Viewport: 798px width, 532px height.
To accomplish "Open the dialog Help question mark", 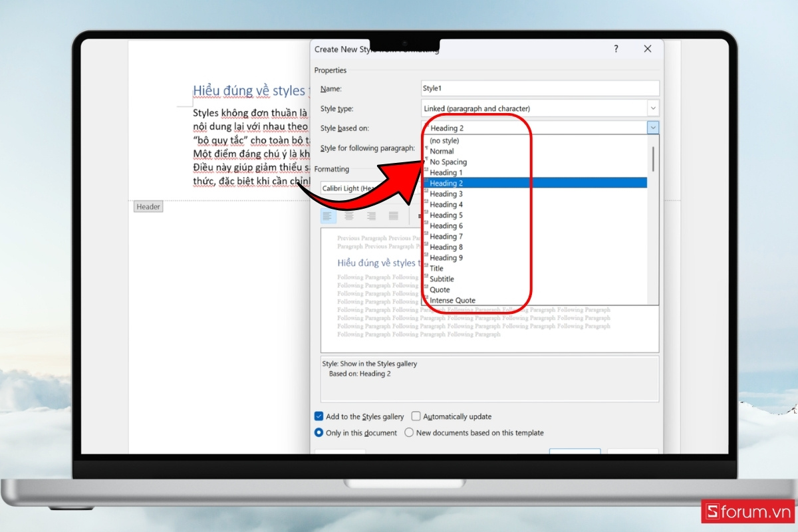I will click(x=616, y=49).
